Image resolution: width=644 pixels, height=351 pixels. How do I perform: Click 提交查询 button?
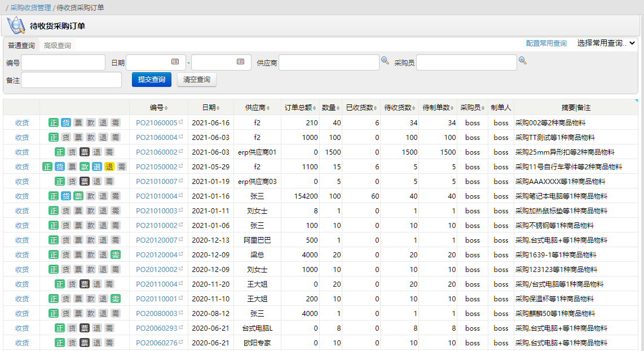click(152, 80)
